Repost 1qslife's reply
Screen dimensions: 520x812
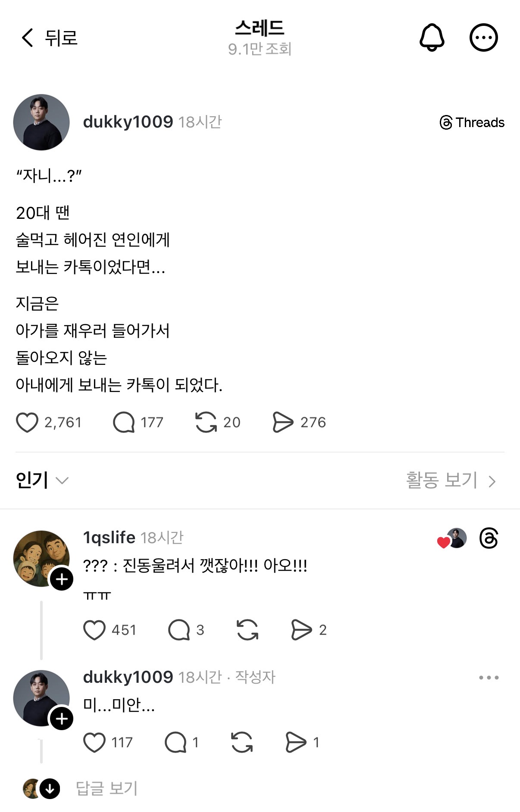coord(247,630)
